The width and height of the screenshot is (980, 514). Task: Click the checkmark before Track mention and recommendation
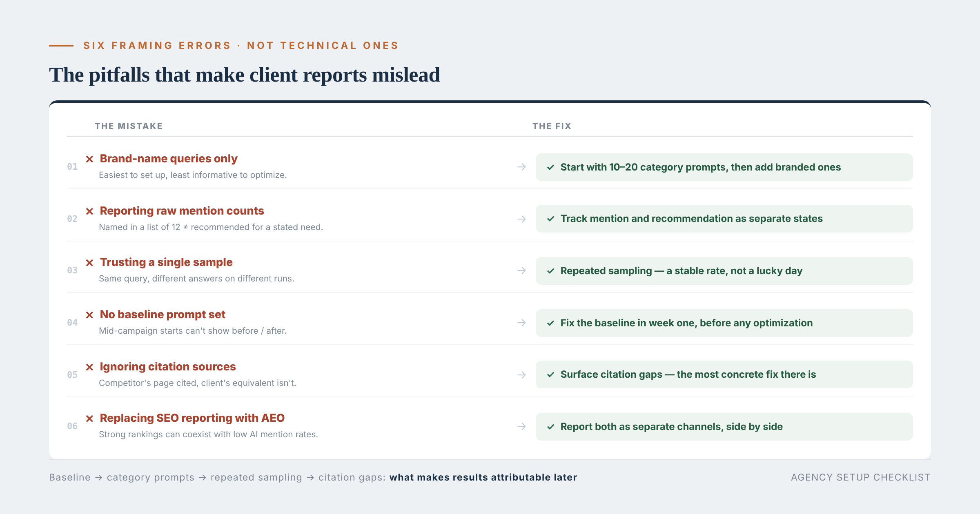(550, 219)
